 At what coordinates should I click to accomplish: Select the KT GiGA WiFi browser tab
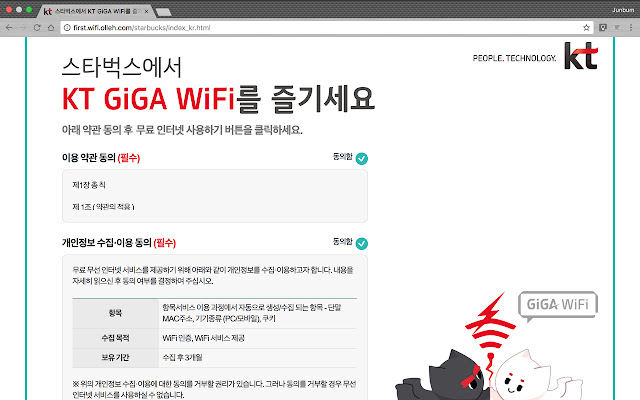tap(96, 11)
